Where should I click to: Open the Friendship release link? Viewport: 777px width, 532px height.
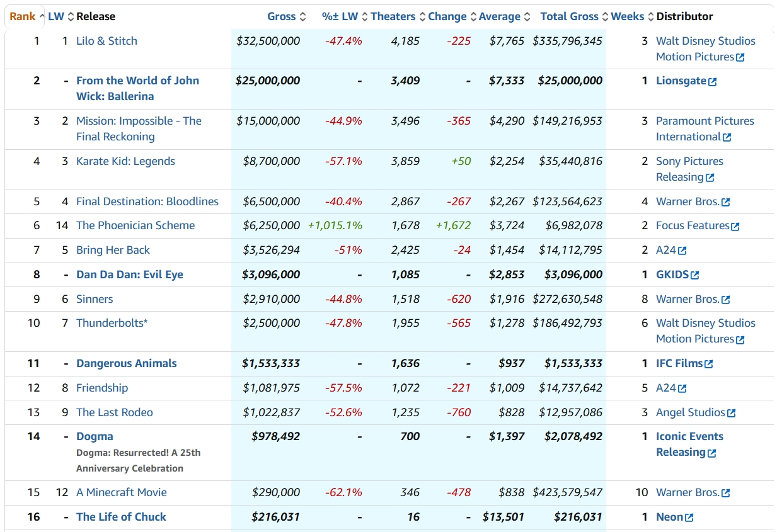point(102,388)
